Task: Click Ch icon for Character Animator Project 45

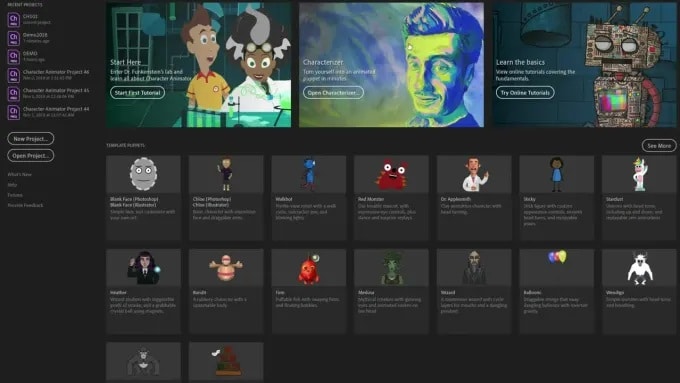Action: [x=13, y=94]
